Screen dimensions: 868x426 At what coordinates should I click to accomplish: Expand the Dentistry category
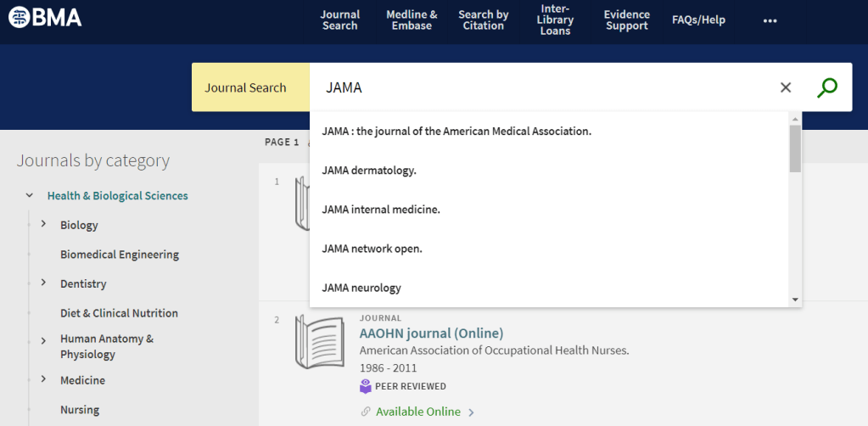pyautogui.click(x=43, y=283)
